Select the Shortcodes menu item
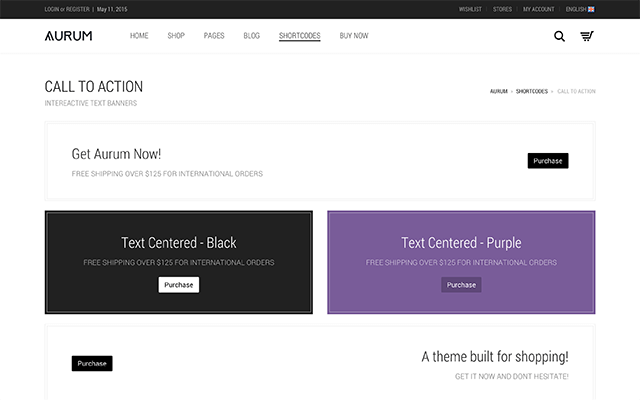 pos(299,36)
